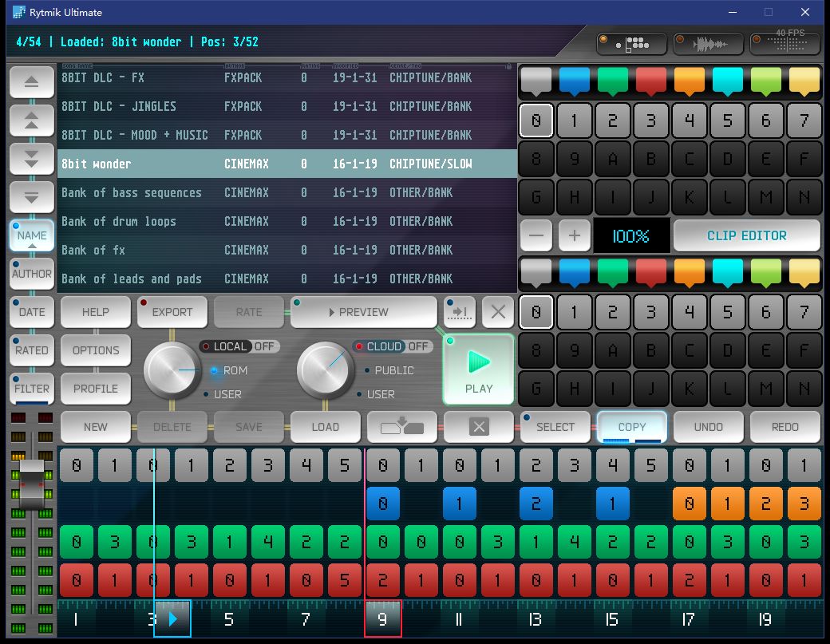Click the plus button beside 100%
Image resolution: width=830 pixels, height=644 pixels.
574,235
